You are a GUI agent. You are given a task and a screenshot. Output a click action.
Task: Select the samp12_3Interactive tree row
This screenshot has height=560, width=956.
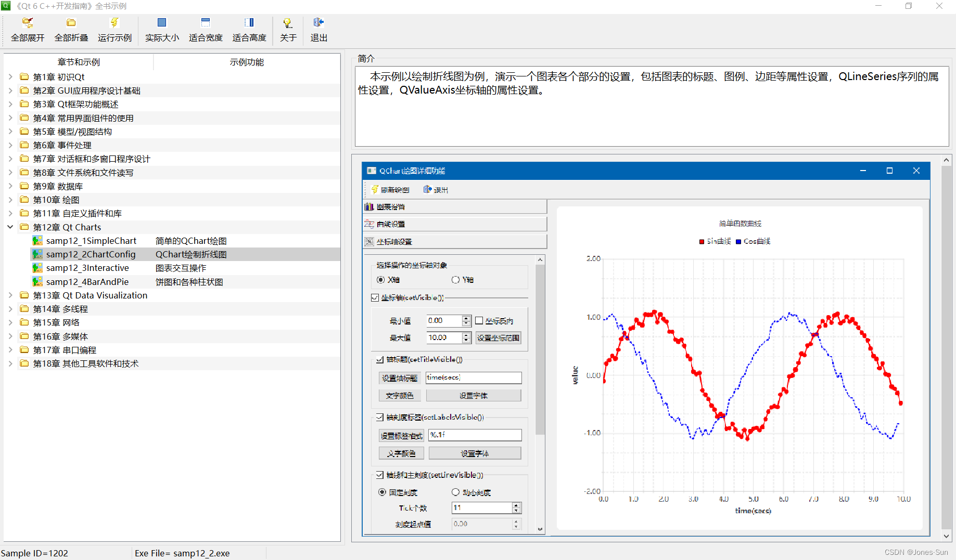click(x=185, y=268)
